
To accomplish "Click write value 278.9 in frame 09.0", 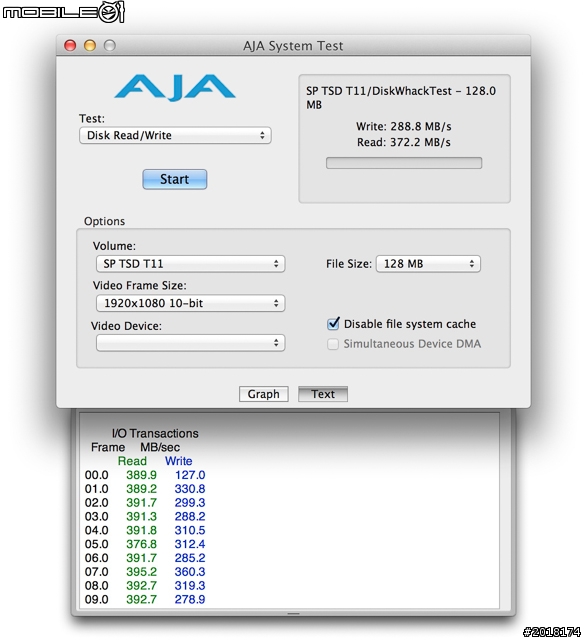I will 190,600.
